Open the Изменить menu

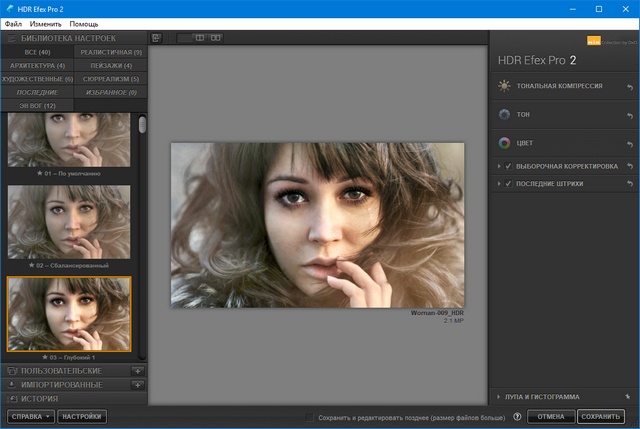[x=45, y=22]
